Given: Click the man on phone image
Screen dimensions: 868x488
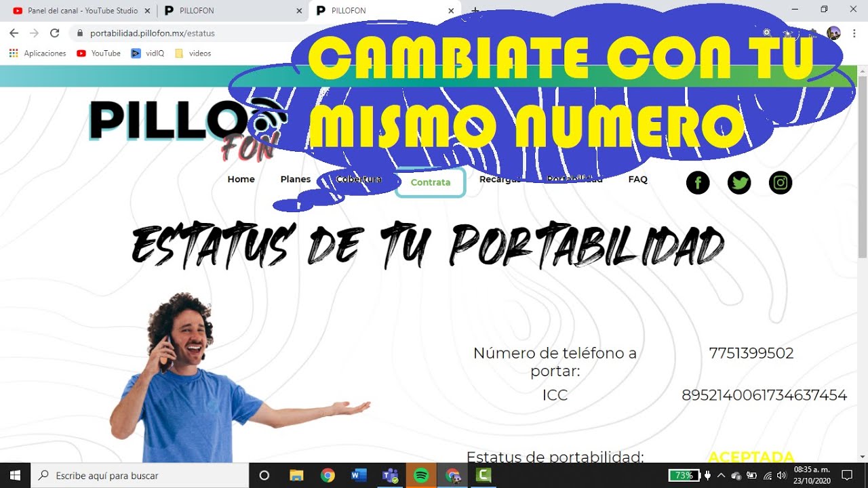Looking at the screenshot, I should point(241,378).
